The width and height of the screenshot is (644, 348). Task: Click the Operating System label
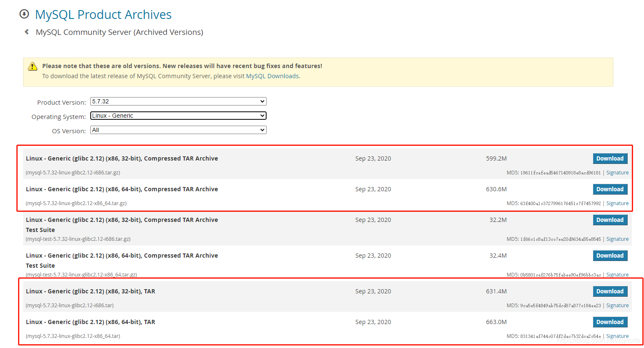59,117
